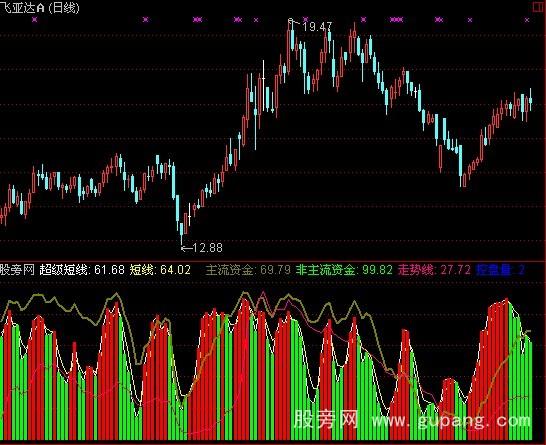
Task: Click the red window box icon top-right
Action: point(538,7)
